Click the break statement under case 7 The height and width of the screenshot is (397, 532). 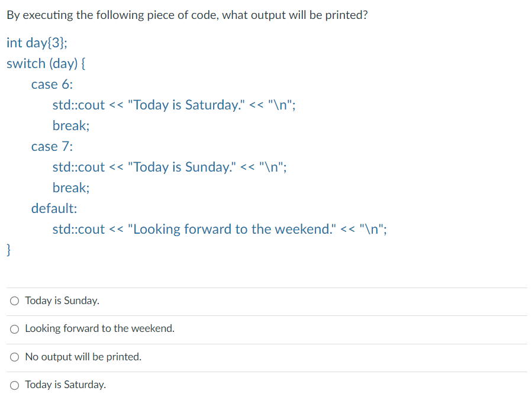tap(71, 188)
